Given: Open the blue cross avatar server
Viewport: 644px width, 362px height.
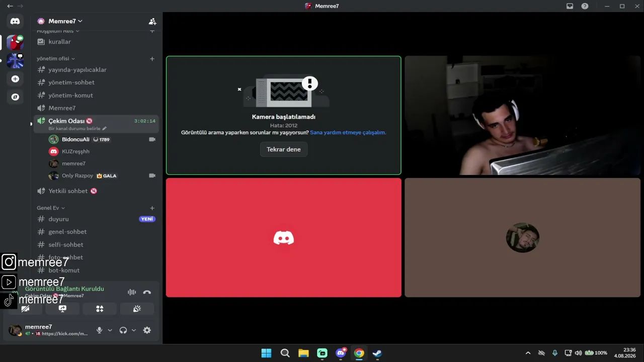Looking at the screenshot, I should 15,61.
